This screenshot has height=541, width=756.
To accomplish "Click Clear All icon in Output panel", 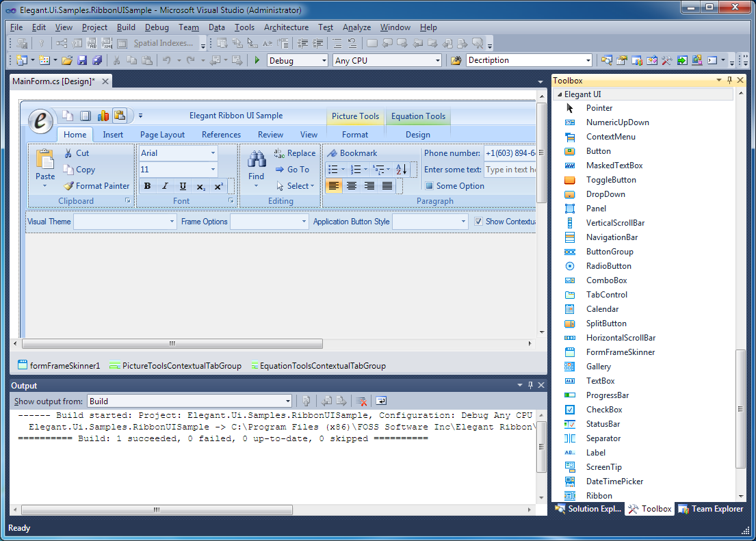I will click(x=361, y=401).
